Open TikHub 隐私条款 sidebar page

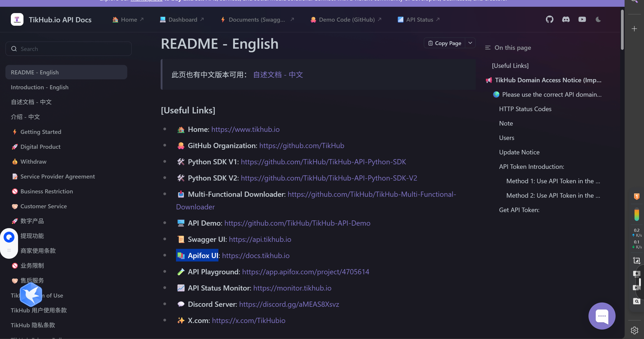pyautogui.click(x=33, y=325)
